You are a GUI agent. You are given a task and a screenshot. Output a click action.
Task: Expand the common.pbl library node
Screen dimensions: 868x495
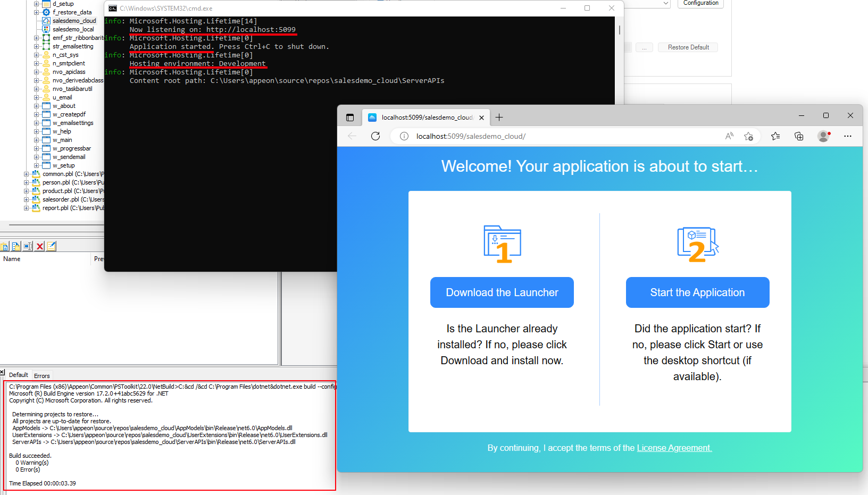click(x=27, y=174)
